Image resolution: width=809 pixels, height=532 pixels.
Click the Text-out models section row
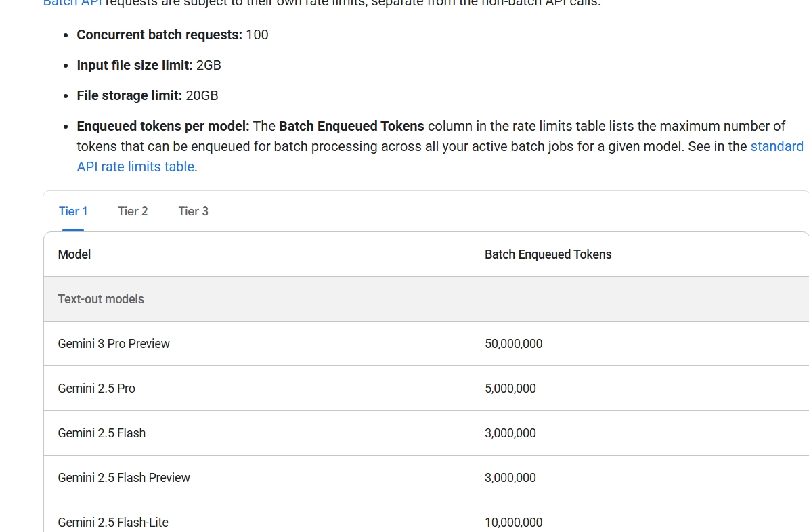click(x=101, y=299)
